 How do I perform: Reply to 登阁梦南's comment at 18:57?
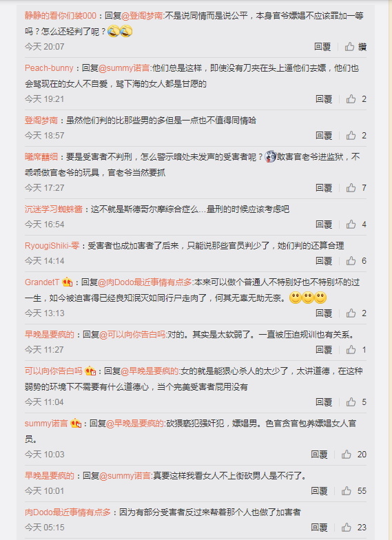point(324,135)
